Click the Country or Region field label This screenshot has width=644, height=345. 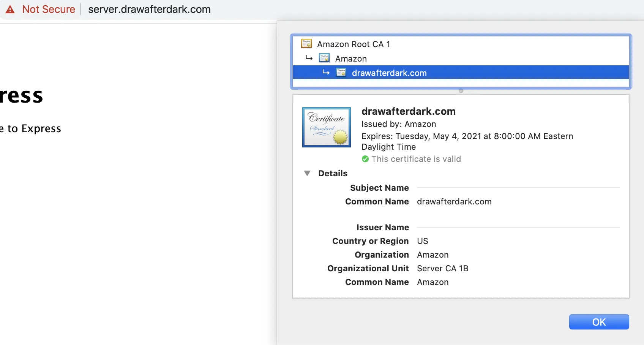click(x=371, y=241)
